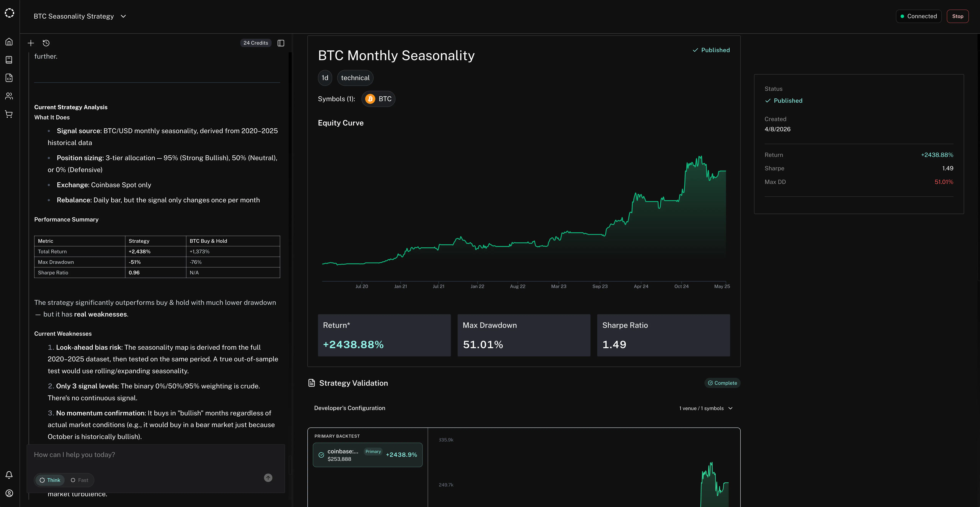The image size is (980, 507).
Task: Click the Return card showing +2438.88%
Action: coord(384,335)
